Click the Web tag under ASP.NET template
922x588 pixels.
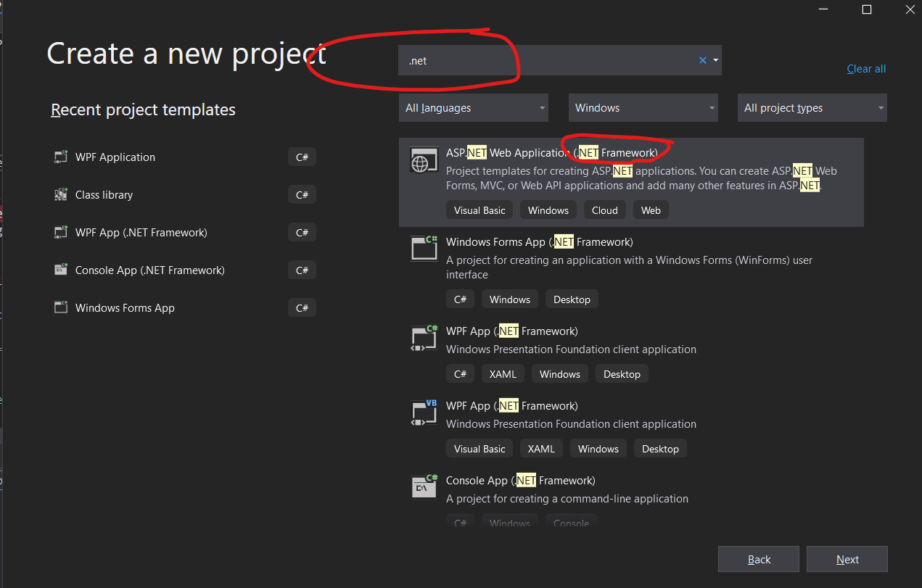point(651,210)
